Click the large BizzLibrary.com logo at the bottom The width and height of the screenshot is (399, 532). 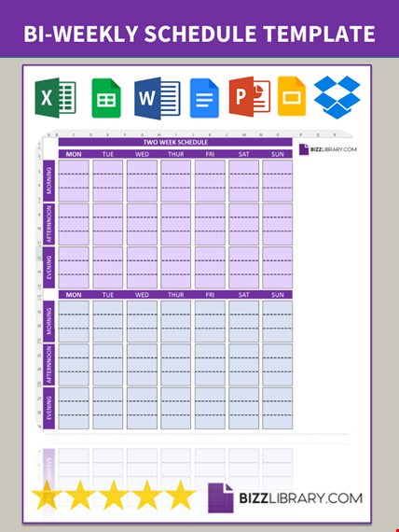point(285,497)
